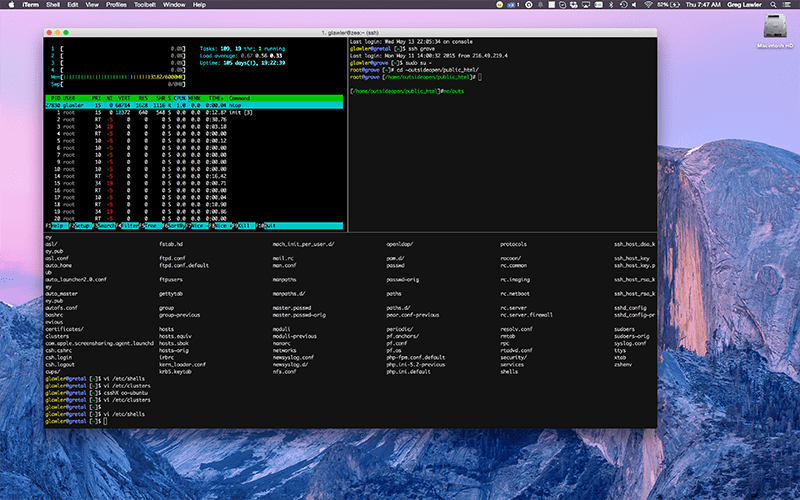
Task: Select the init [3] process row
Action: click(194, 112)
